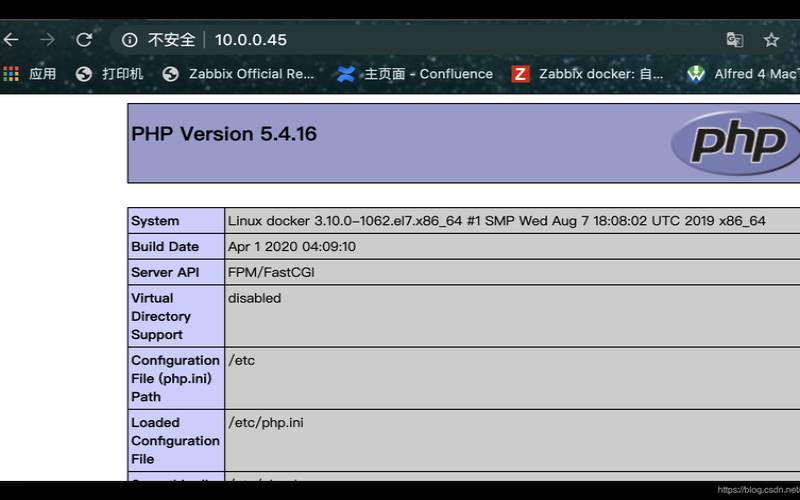
Task: Click the /etc path value
Action: 241,360
